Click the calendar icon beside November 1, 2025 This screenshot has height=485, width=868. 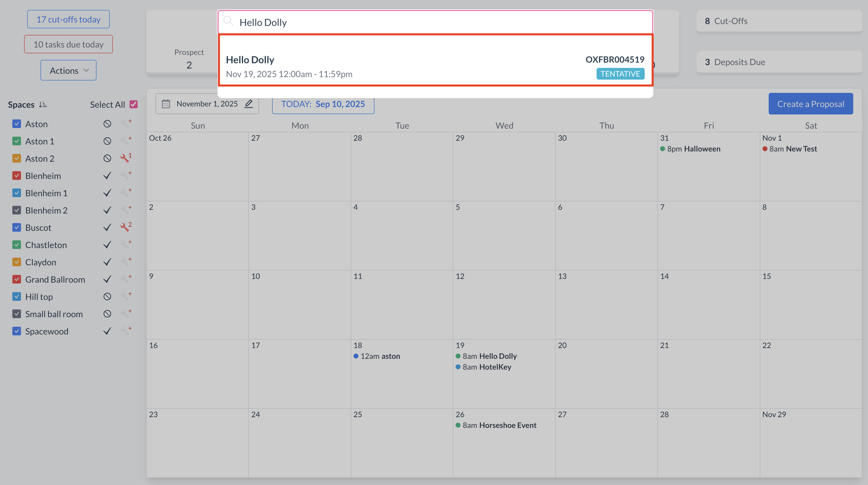point(166,103)
